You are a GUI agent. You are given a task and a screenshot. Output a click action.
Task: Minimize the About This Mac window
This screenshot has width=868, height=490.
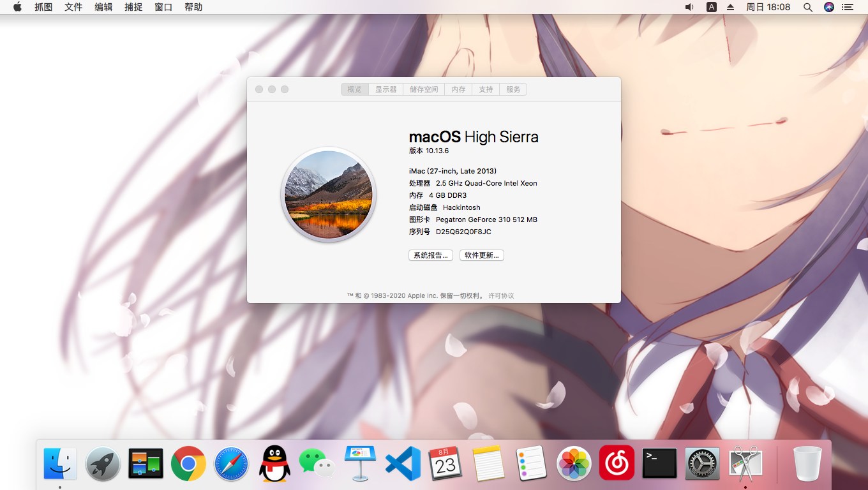(272, 89)
